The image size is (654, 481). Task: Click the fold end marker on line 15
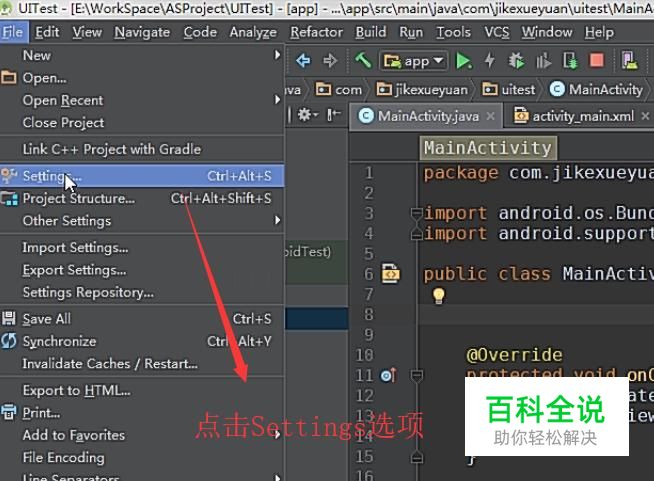point(416,457)
